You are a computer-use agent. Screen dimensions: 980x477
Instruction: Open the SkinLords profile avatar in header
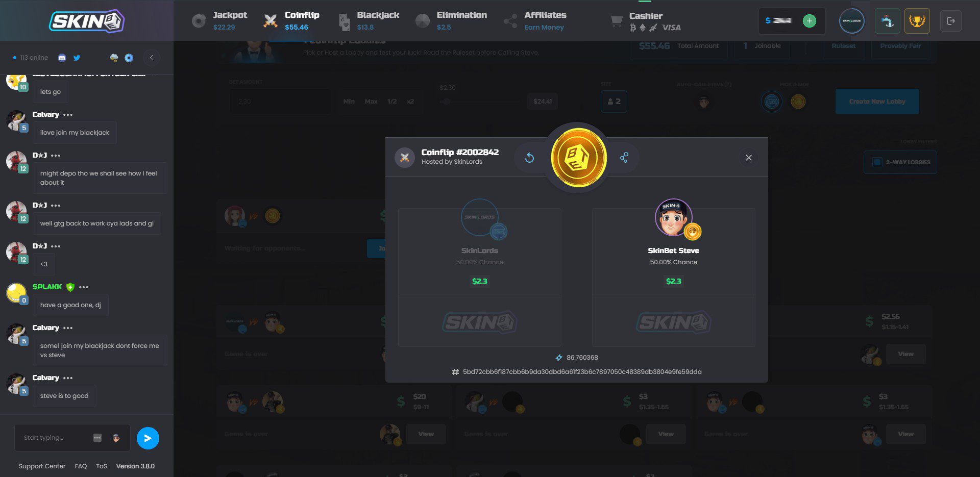click(x=851, y=21)
